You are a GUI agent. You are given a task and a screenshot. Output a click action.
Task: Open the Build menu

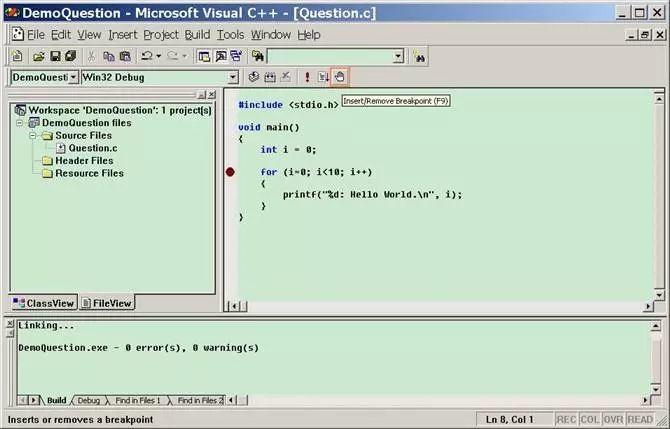[197, 35]
